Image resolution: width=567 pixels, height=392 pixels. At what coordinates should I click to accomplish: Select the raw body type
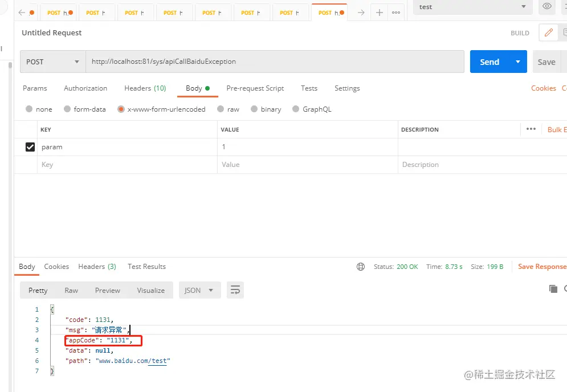tap(228, 109)
